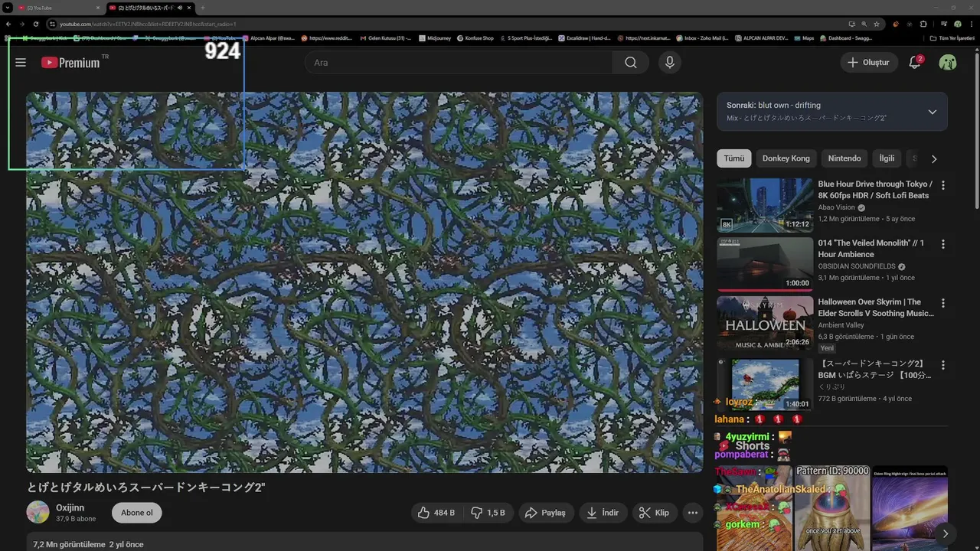980x551 pixels.
Task: Open Blue Hour Drive through Tokyo thumbnail
Action: pyautogui.click(x=765, y=205)
